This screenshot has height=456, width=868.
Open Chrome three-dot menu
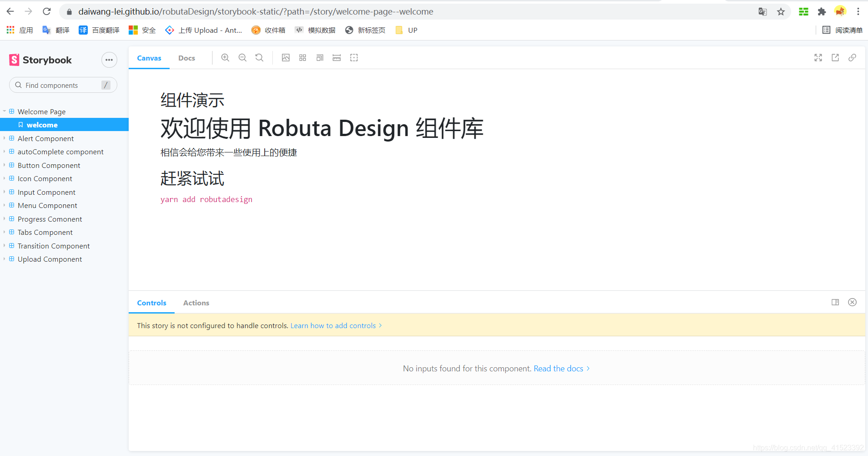tap(858, 12)
